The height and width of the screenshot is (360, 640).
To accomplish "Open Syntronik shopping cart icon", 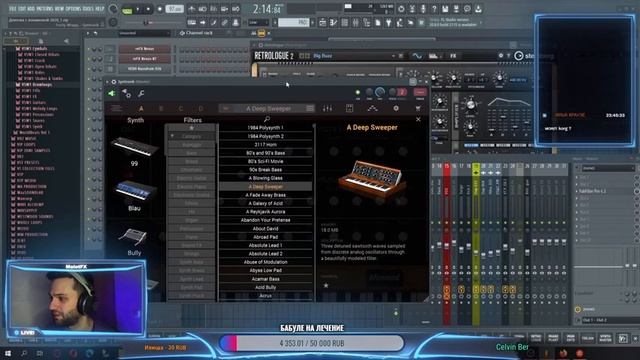I will click(418, 108).
